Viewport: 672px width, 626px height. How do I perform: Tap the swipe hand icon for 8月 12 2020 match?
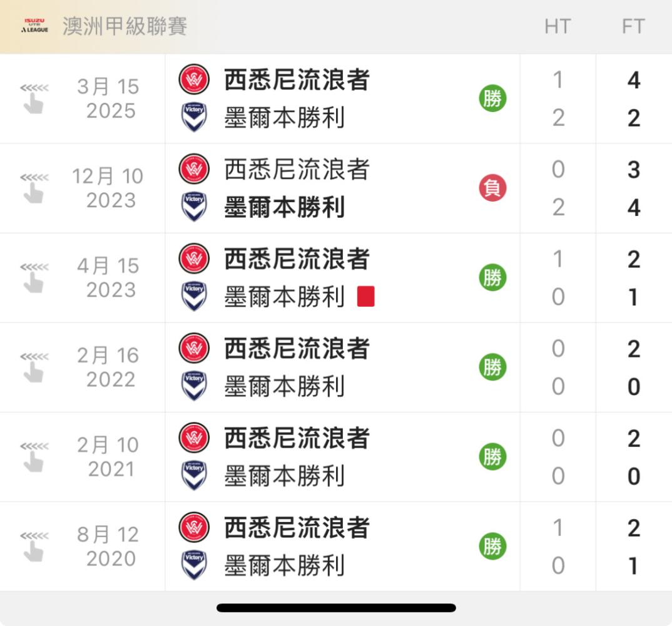(33, 546)
